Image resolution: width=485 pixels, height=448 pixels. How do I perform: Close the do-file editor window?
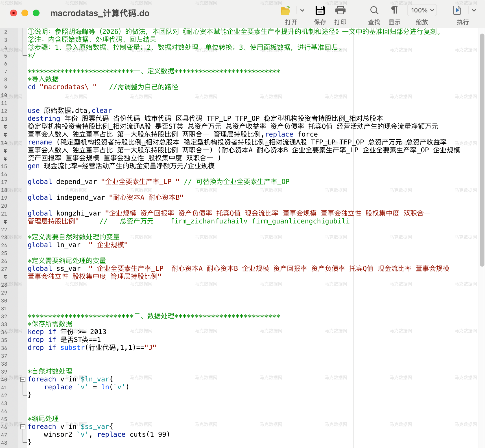coord(14,13)
